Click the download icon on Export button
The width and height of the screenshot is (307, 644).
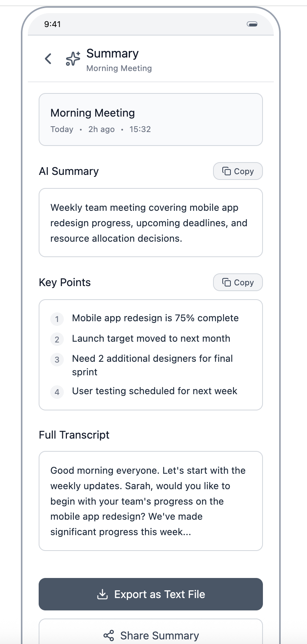[102, 594]
